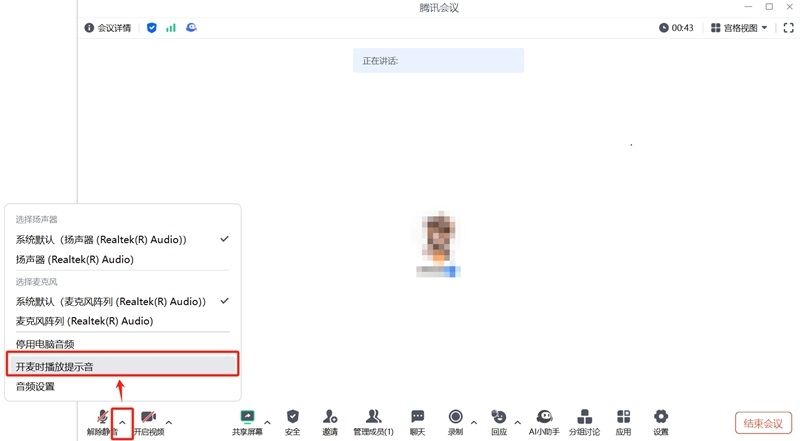This screenshot has height=441, width=800.
Task: Open Security (安全) shield icon
Action: pos(292,422)
